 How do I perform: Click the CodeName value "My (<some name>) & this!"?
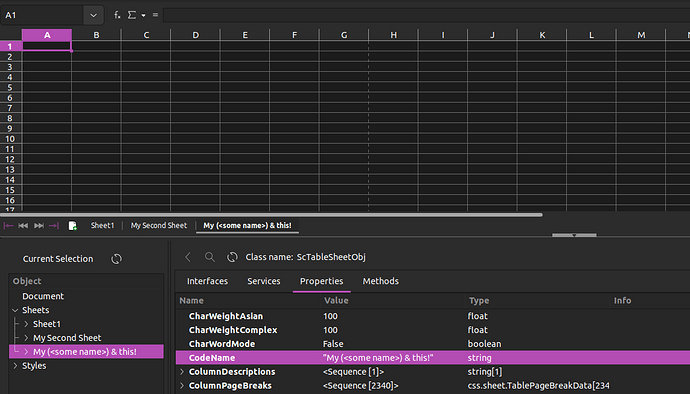click(378, 358)
